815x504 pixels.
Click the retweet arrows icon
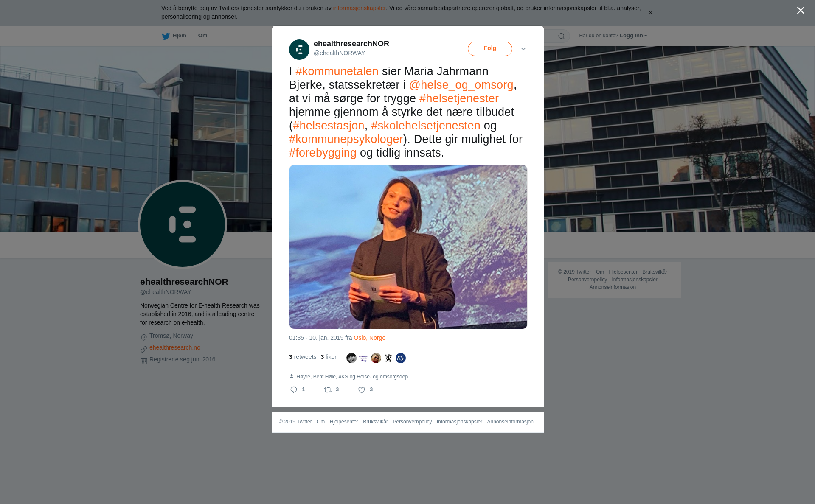[328, 390]
